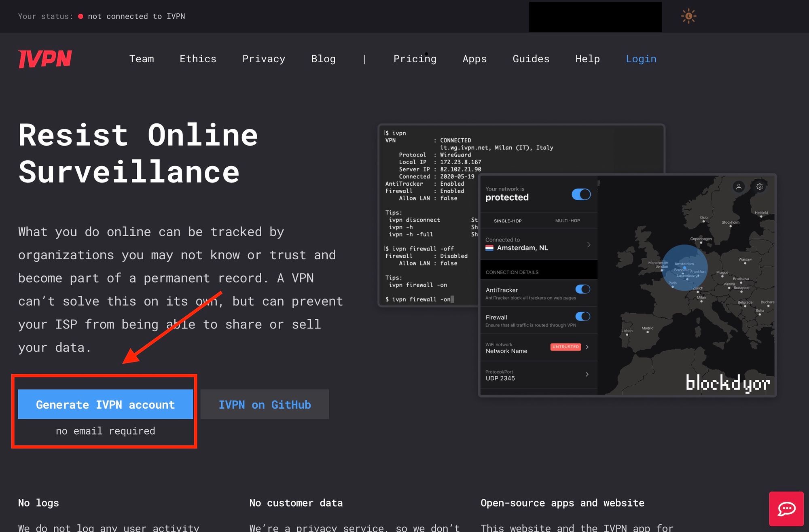
Task: Open IVPN on GitHub button
Action: 265,404
